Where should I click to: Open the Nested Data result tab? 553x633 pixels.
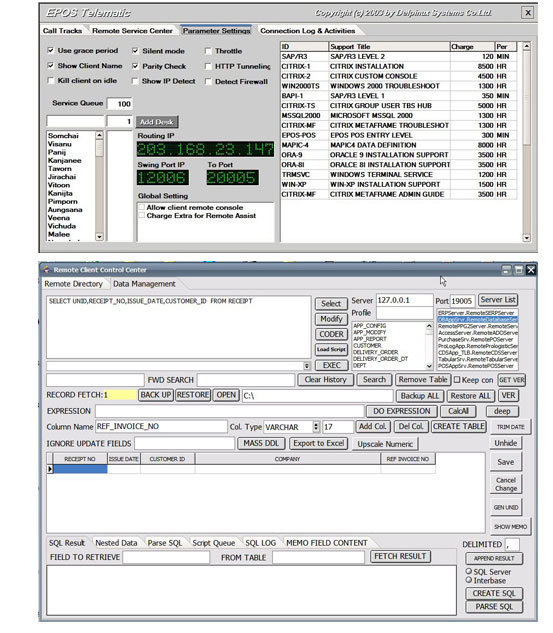pyautogui.click(x=116, y=543)
